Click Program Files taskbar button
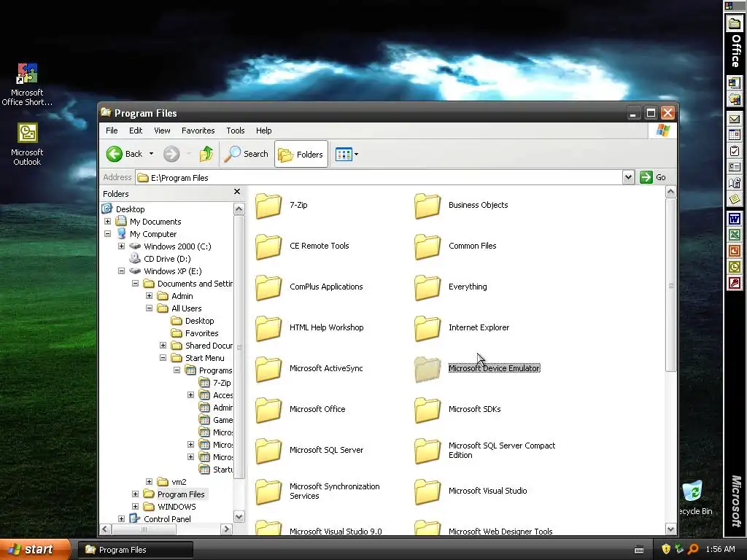 [135, 550]
